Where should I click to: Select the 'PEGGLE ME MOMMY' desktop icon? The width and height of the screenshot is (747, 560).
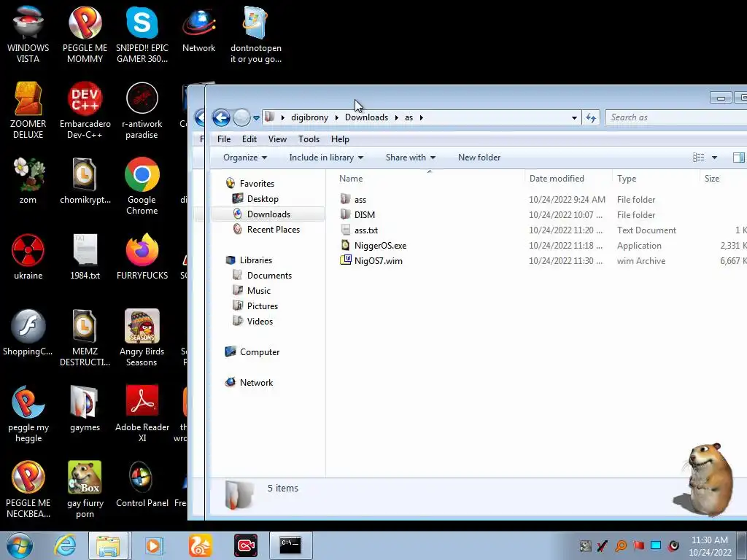coord(85,35)
